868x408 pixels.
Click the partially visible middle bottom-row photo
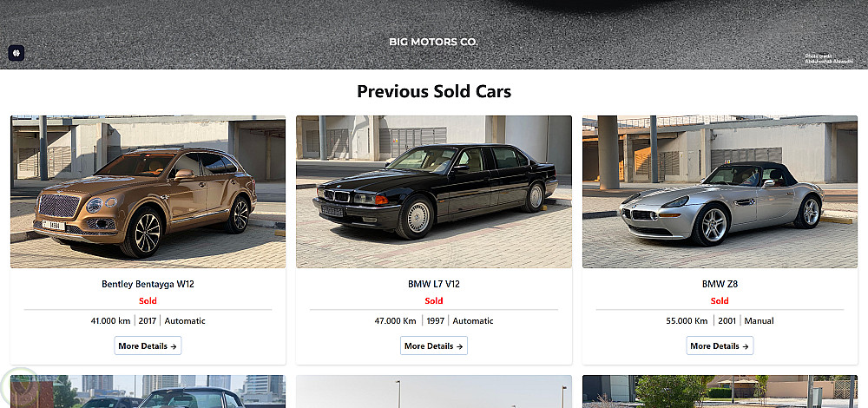[433, 392]
